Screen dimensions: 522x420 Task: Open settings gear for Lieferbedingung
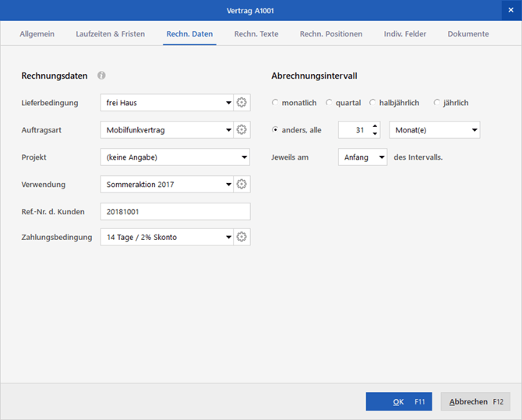[x=242, y=103]
